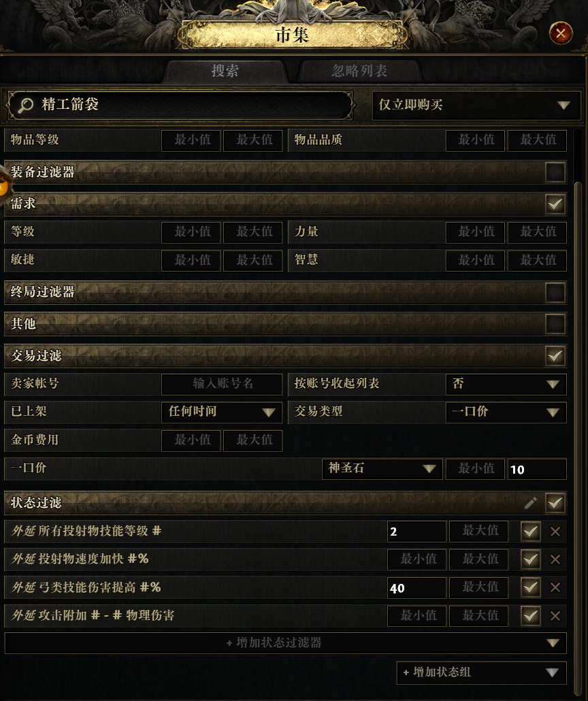Click the 卖家帐号 account name input field

(x=222, y=384)
